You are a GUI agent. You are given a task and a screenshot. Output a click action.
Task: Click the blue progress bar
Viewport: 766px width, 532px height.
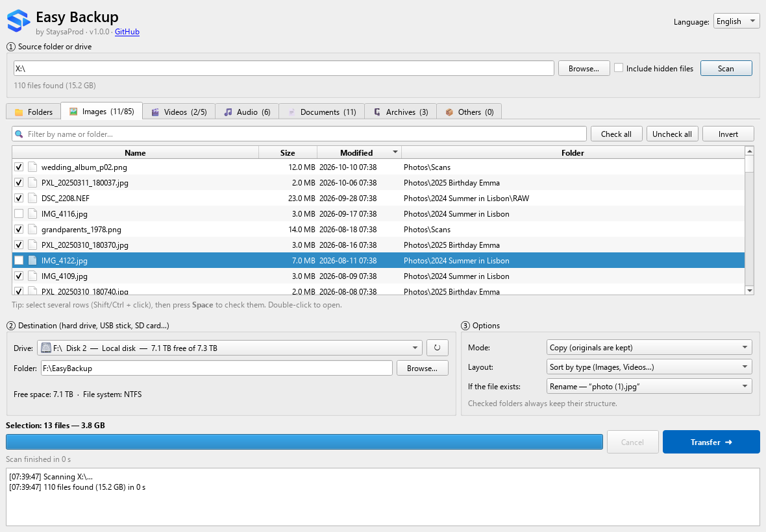click(304, 442)
